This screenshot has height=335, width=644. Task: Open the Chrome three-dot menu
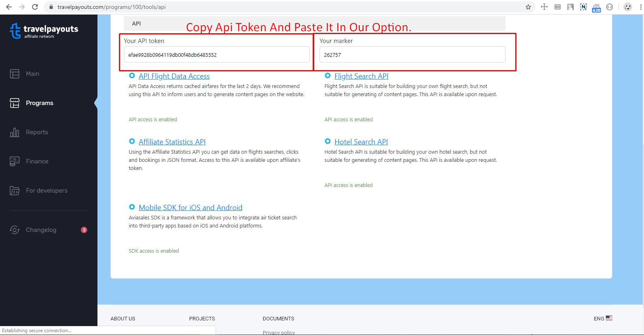[640, 7]
